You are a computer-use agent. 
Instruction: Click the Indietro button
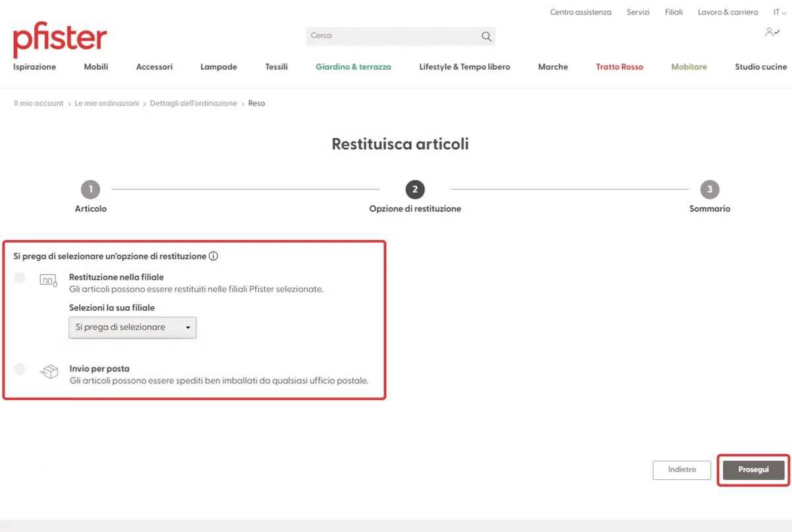pyautogui.click(x=682, y=470)
